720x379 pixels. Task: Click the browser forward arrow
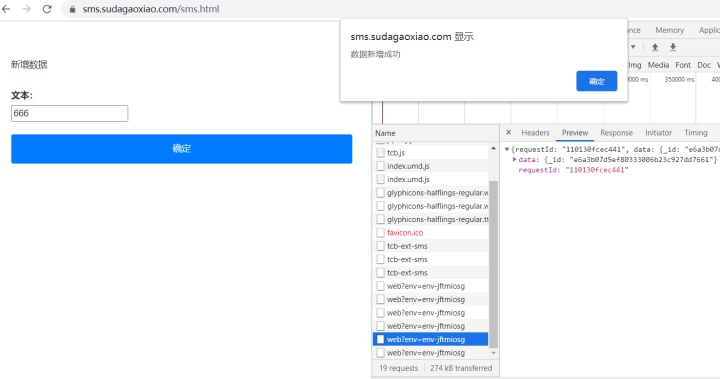pyautogui.click(x=26, y=9)
